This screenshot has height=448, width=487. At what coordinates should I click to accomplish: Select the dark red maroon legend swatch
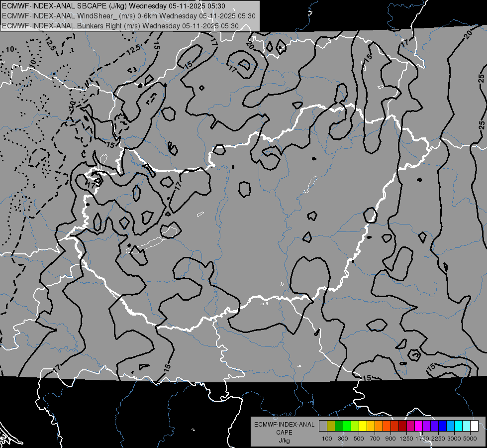(402, 426)
